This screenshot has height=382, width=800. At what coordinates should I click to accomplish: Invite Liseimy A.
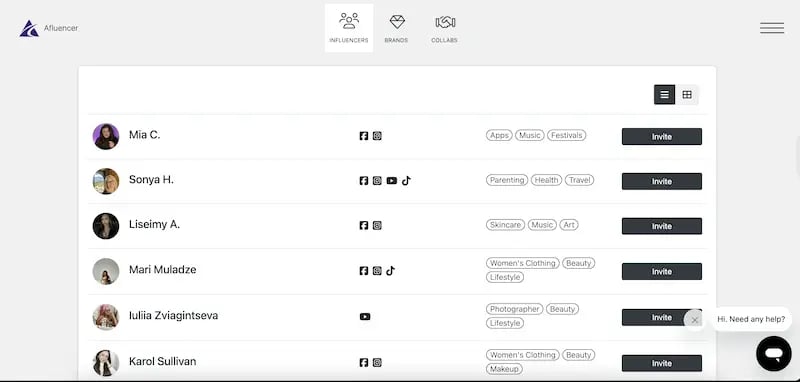point(662,226)
